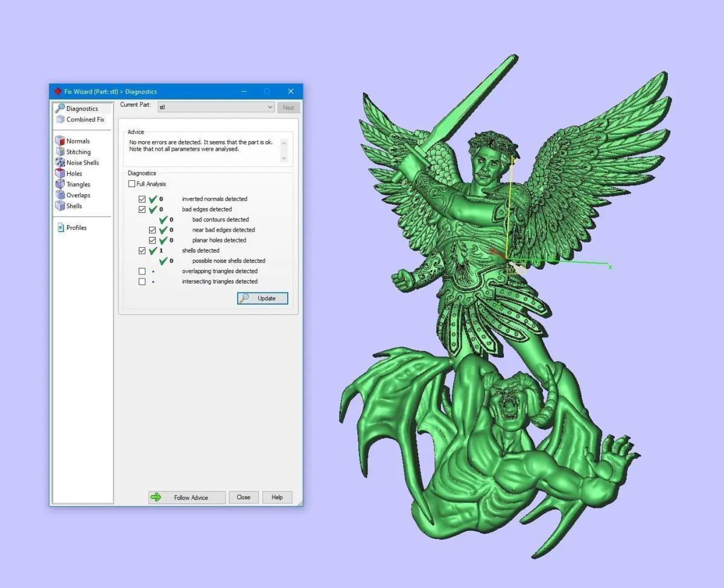Click the Profiles label in the sidebar

77,227
